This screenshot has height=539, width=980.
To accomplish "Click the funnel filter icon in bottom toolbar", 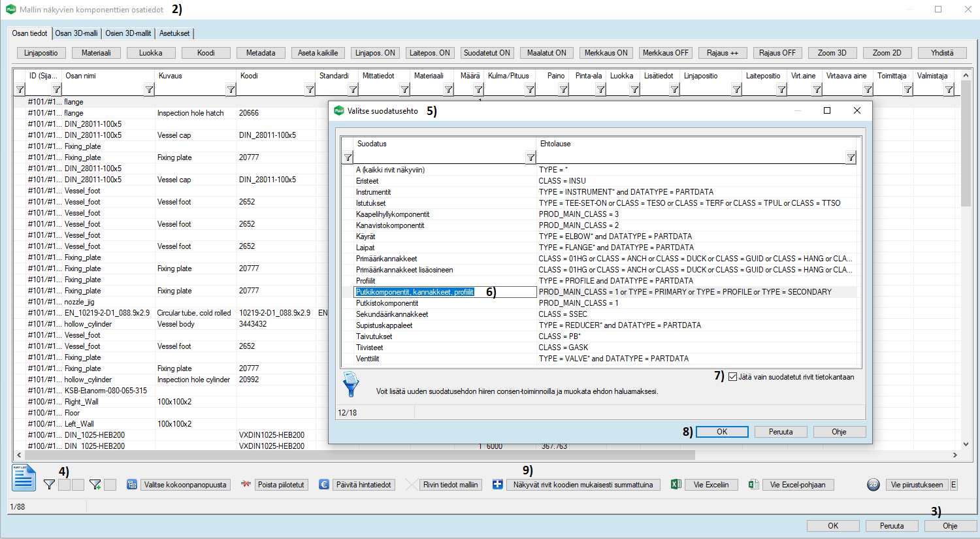I will pyautogui.click(x=49, y=485).
